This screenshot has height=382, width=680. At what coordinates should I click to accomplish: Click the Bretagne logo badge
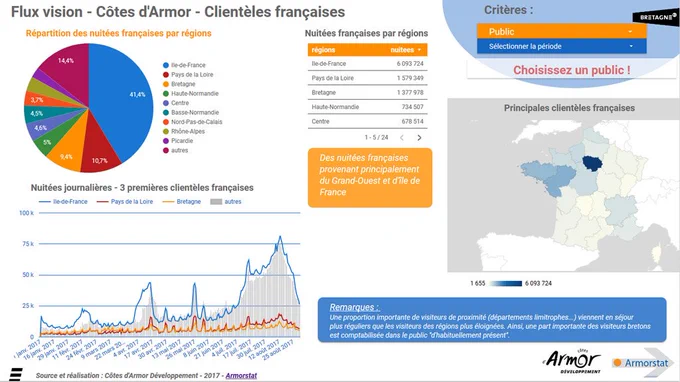click(x=656, y=17)
